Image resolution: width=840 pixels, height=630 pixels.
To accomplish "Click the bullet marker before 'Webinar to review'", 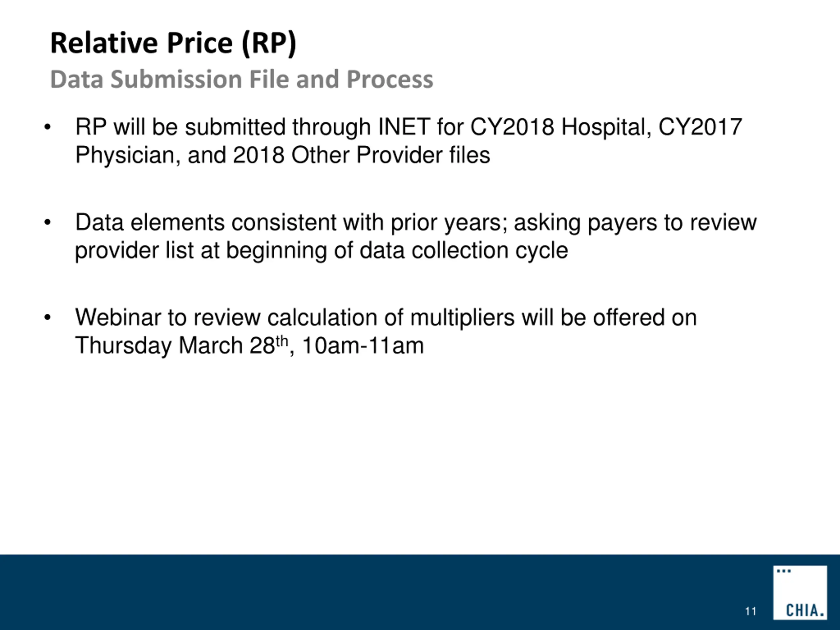I will [x=47, y=318].
